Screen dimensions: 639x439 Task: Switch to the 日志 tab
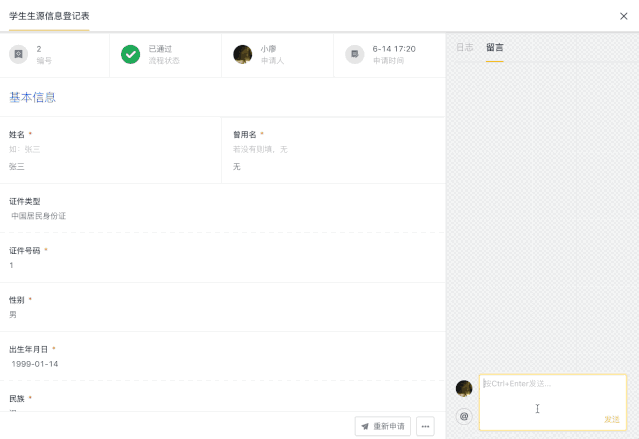465,47
